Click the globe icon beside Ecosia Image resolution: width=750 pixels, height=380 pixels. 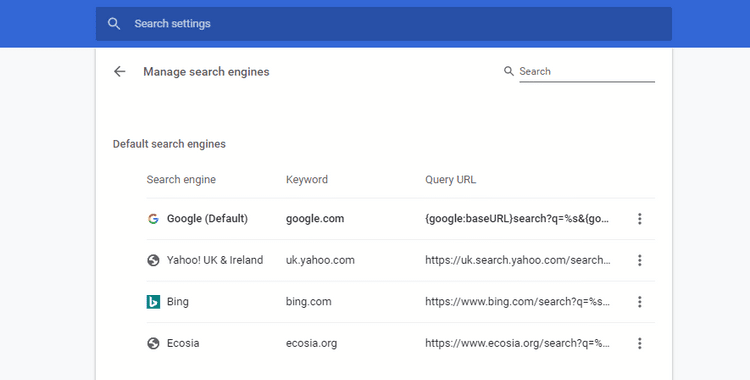click(153, 343)
